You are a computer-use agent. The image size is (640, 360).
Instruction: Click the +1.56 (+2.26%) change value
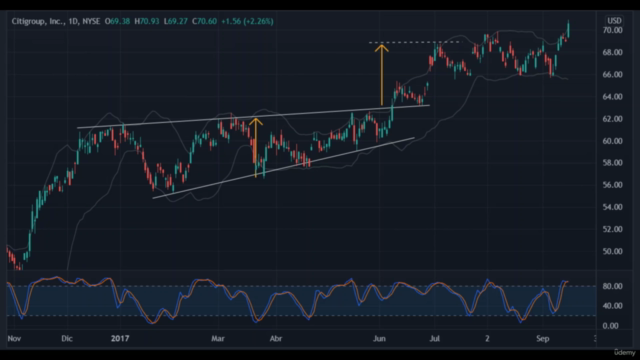247,21
